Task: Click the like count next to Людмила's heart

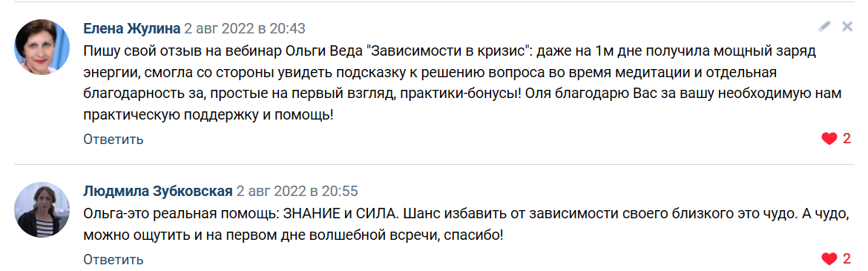Action: (x=846, y=259)
